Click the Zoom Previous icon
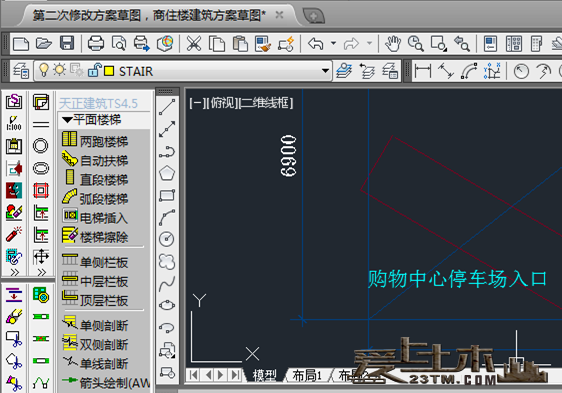Screen dimensions: 562x393 click(462, 44)
